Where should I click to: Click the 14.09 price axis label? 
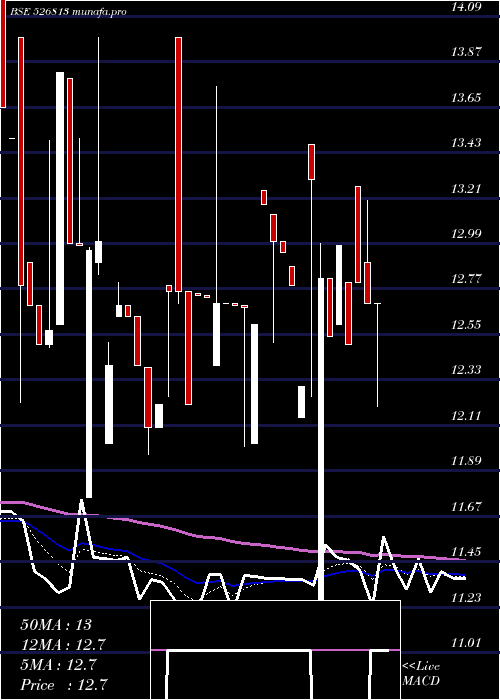pos(467,6)
